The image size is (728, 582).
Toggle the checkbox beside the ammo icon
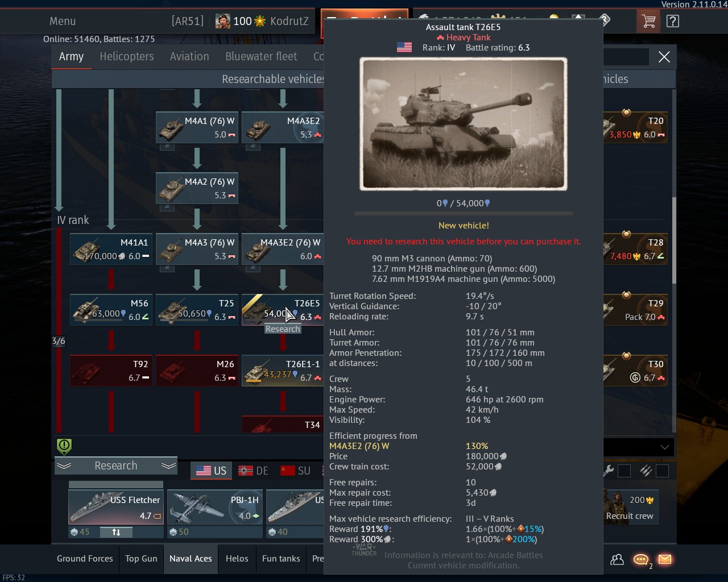tap(661, 471)
